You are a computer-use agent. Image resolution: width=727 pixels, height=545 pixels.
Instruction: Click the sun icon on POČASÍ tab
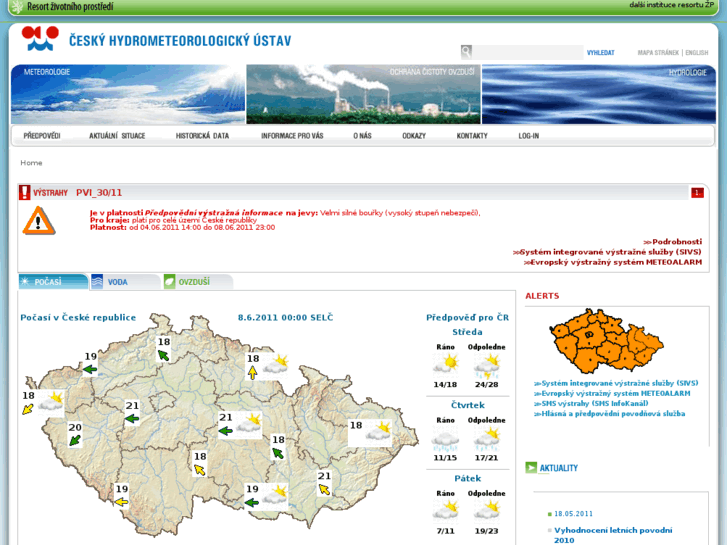[26, 282]
